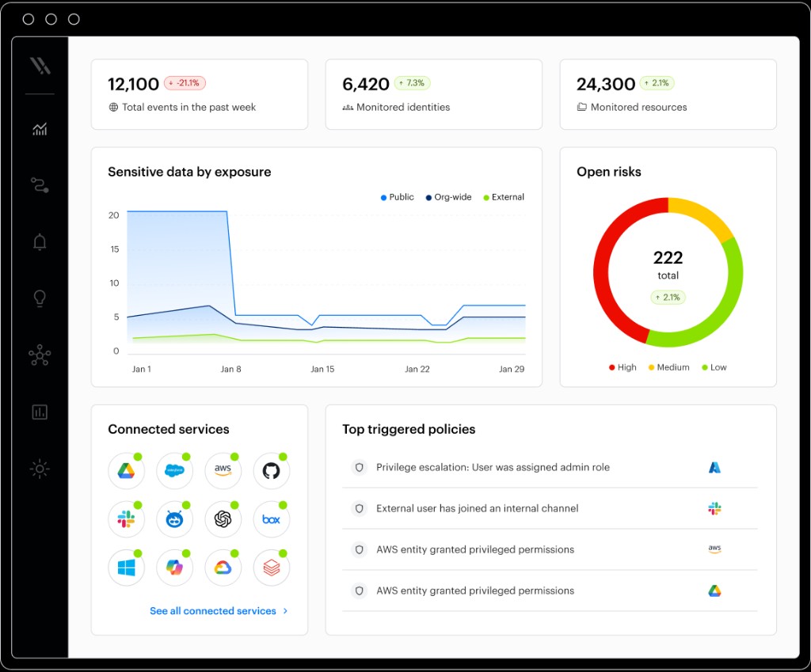The width and height of the screenshot is (811, 672).
Task: Toggle the Org-wide series in chart legend
Action: coord(448,197)
